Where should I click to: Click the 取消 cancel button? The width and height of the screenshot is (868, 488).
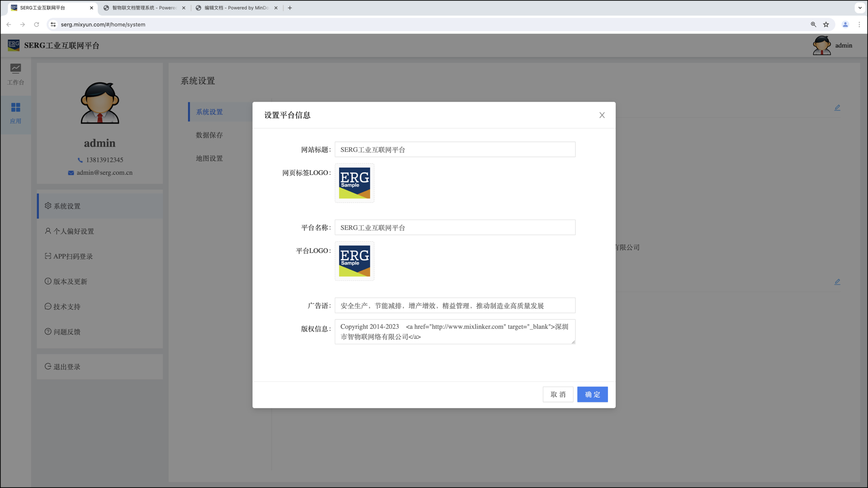click(x=558, y=394)
